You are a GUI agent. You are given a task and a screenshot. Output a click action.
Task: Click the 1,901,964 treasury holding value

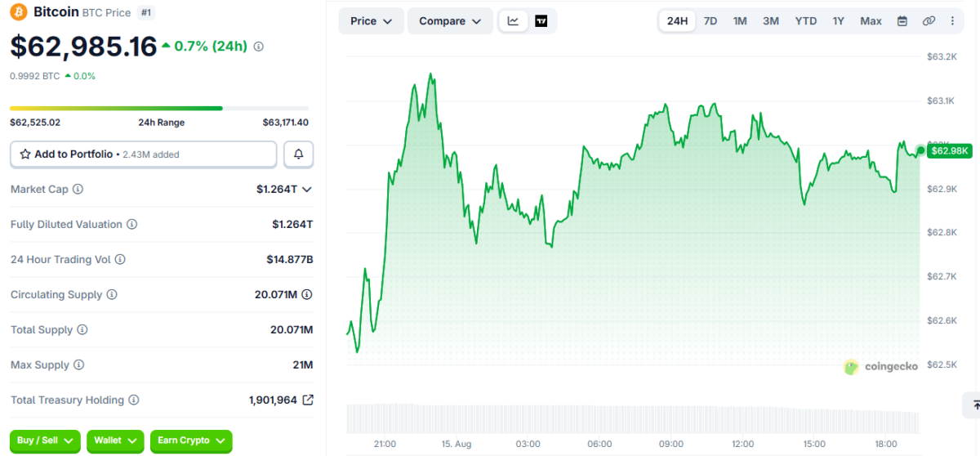click(x=273, y=400)
